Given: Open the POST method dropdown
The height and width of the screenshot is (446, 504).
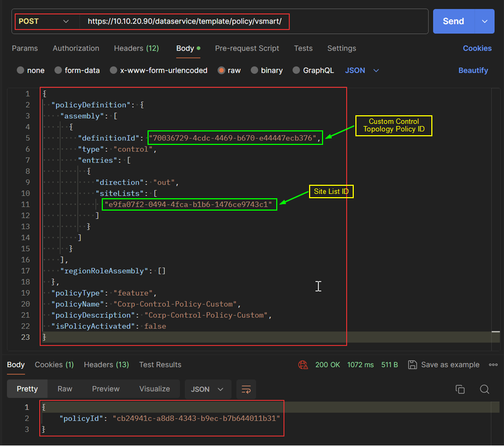Looking at the screenshot, I should (44, 22).
